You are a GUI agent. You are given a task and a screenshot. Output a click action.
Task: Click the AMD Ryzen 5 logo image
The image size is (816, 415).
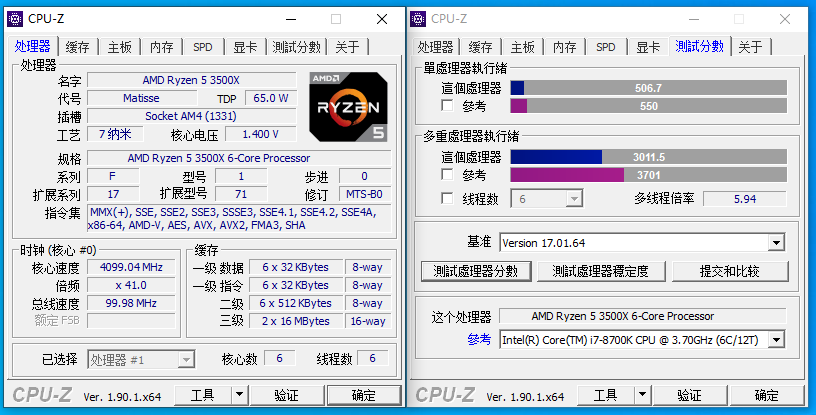pyautogui.click(x=347, y=105)
